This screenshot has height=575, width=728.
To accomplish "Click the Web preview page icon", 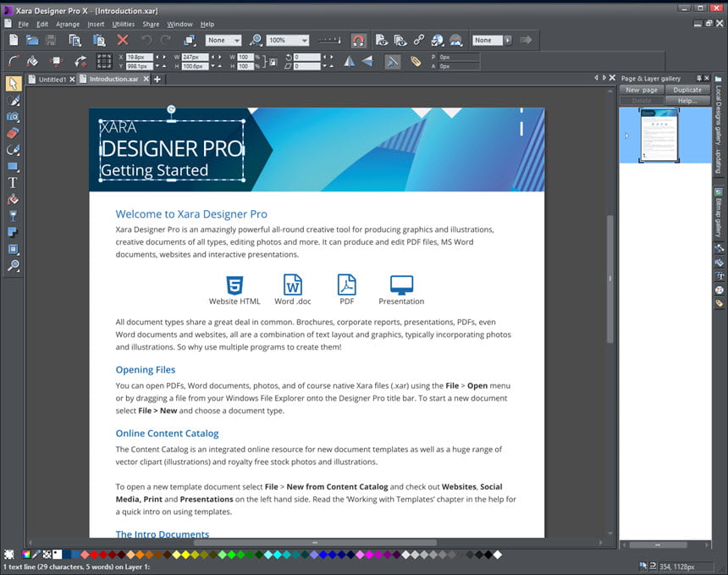I will coord(381,41).
